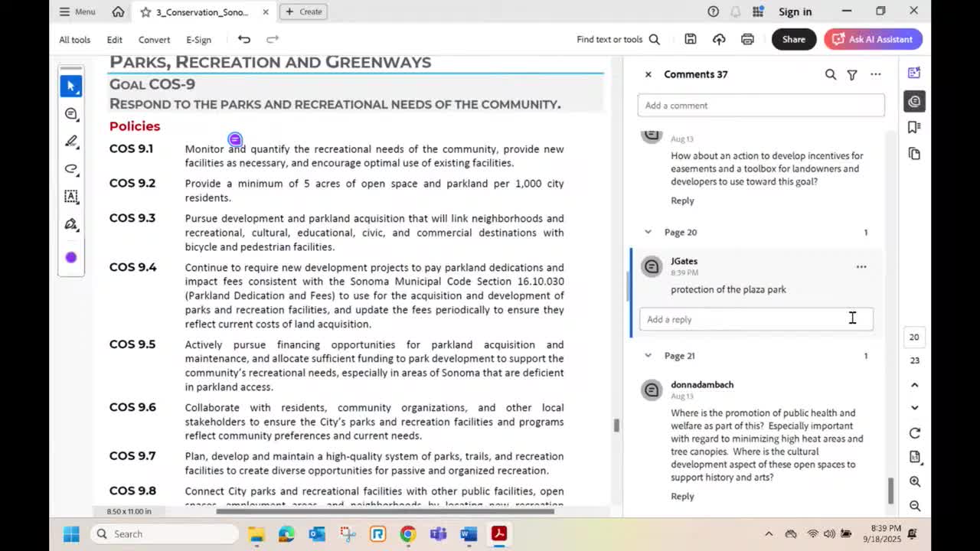980x551 pixels.
Task: Select the Draw freehand tool
Action: point(71,169)
